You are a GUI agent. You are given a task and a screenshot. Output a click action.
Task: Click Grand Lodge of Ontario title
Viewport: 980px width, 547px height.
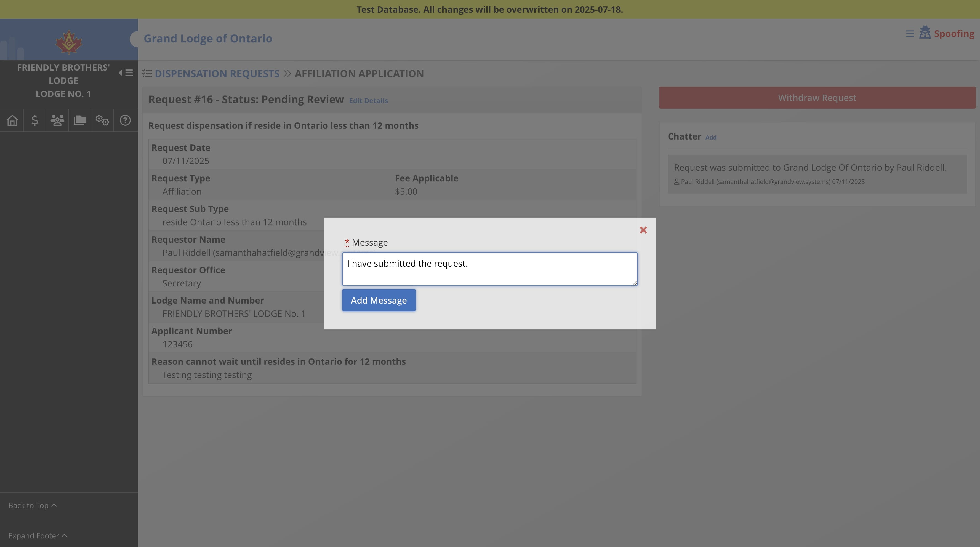tap(208, 39)
